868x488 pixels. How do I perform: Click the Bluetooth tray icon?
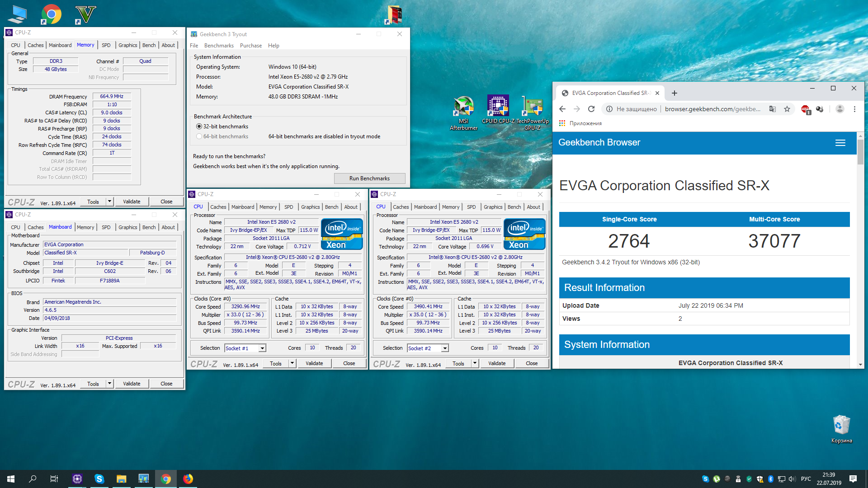(771, 479)
